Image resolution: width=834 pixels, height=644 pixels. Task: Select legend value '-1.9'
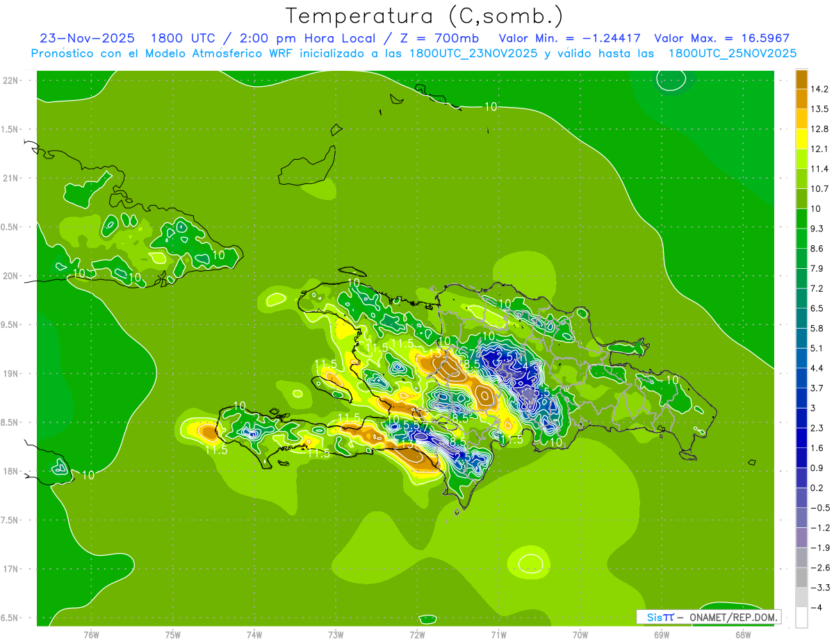(x=820, y=548)
